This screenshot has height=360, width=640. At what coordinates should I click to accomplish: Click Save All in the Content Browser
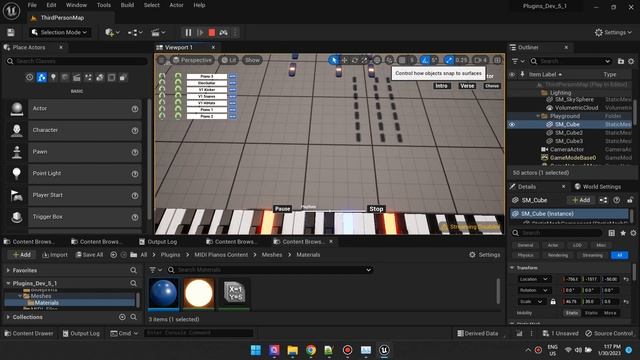(89, 255)
